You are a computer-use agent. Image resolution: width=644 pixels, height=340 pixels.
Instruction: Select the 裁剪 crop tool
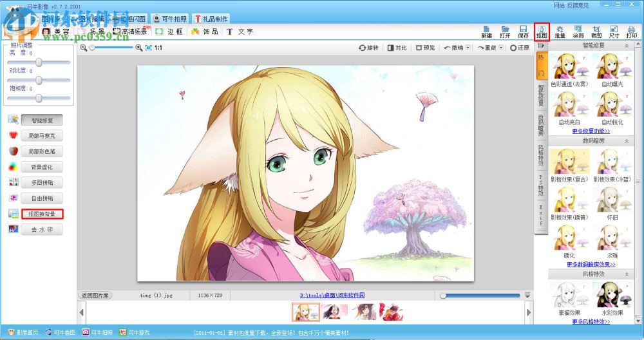pos(597,31)
